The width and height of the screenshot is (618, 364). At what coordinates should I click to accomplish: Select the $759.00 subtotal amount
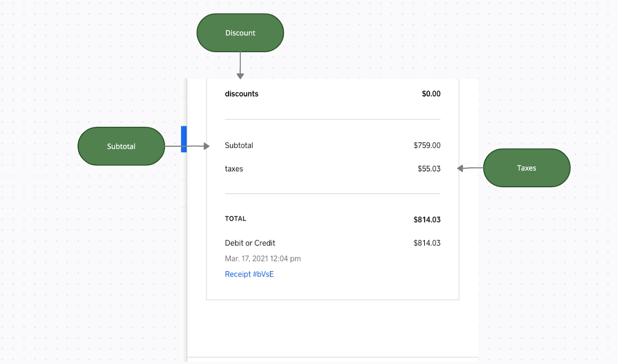coord(427,146)
